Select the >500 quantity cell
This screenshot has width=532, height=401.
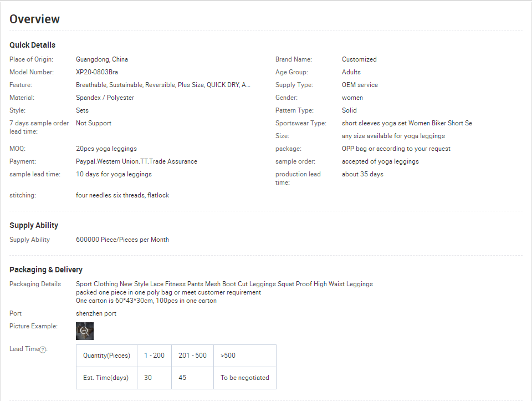(x=228, y=356)
